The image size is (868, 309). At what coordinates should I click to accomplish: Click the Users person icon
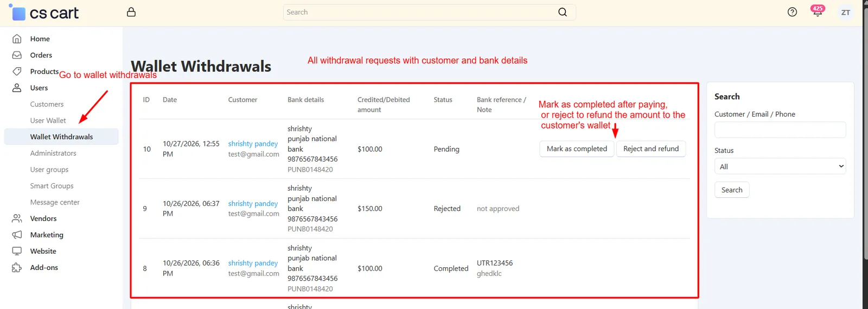17,88
